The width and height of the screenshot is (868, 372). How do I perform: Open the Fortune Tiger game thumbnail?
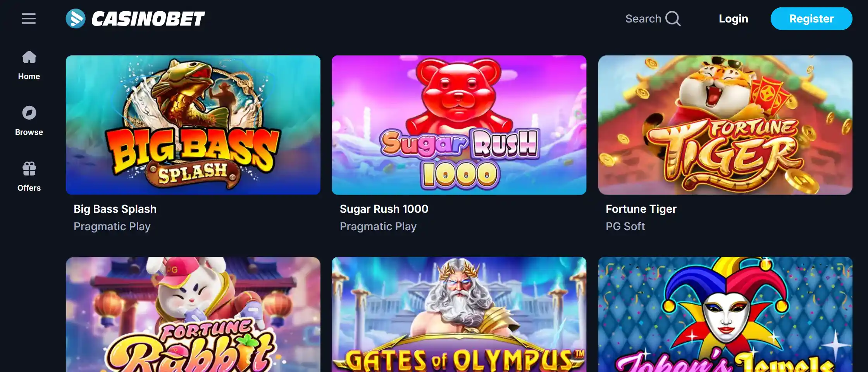(725, 125)
